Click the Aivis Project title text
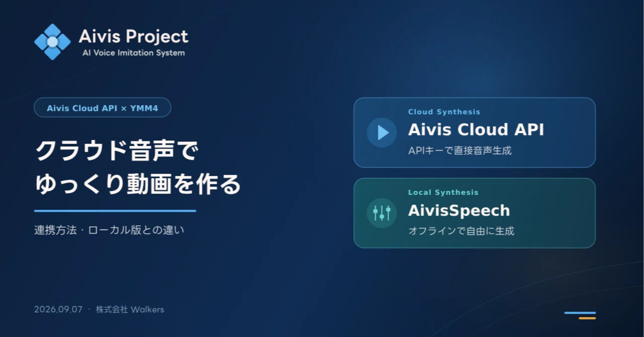 [133, 36]
